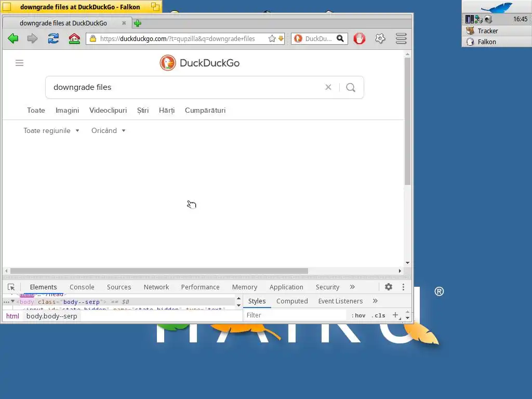532x399 pixels.
Task: Click the Falkon window zoom button on title tab
Action: point(155,7)
